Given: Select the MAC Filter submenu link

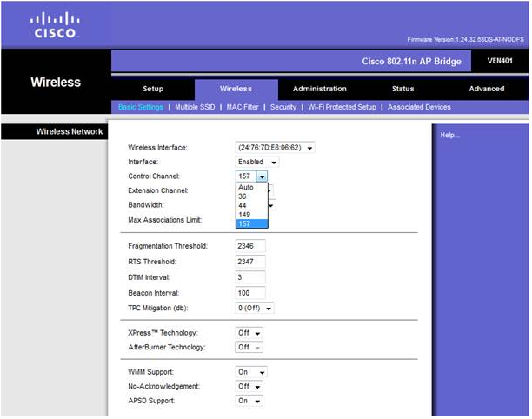Looking at the screenshot, I should pos(244,107).
